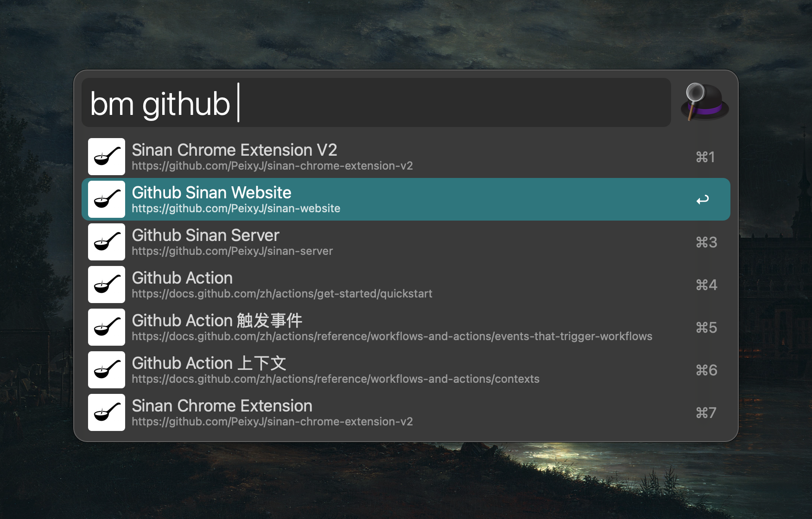
Task: Click ladle icon beside Github Action 上下文
Action: coord(107,370)
